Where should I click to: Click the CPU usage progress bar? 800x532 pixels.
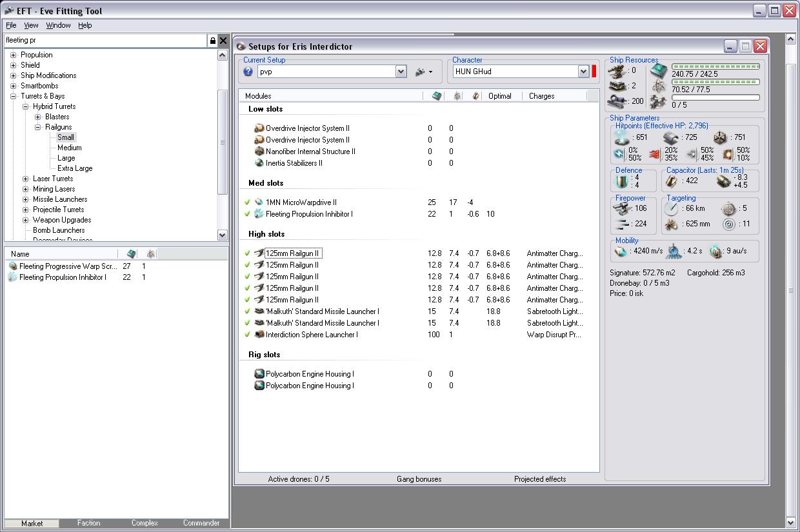point(715,66)
